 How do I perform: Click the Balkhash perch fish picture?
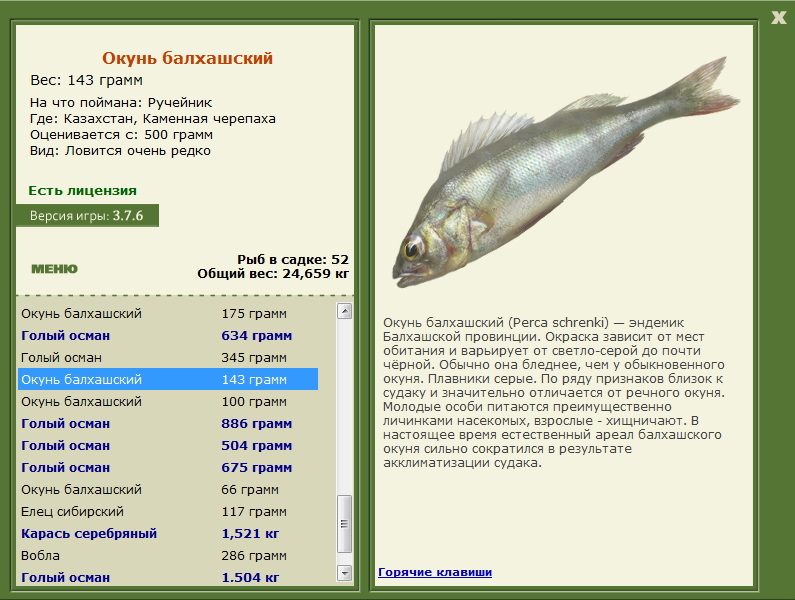pyautogui.click(x=565, y=172)
